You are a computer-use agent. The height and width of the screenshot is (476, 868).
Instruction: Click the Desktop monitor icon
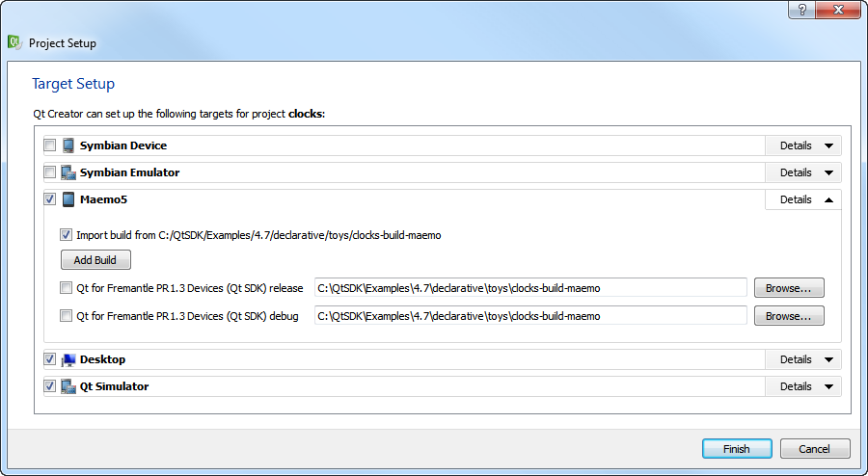[68, 360]
